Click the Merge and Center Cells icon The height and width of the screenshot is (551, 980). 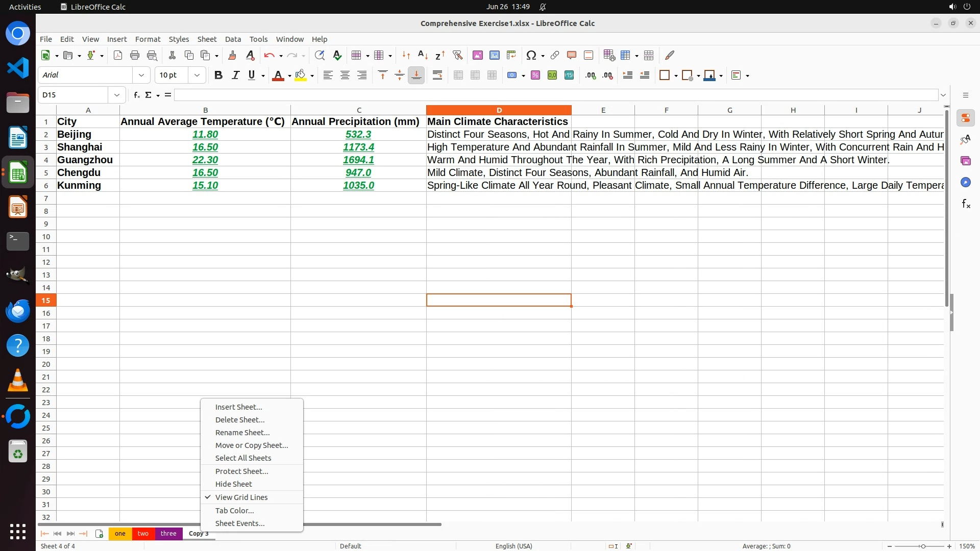458,76
